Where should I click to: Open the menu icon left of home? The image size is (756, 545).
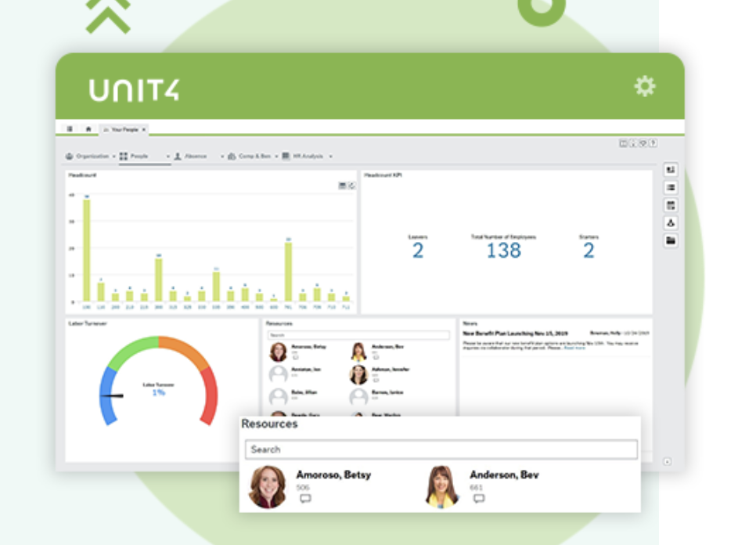tap(70, 129)
